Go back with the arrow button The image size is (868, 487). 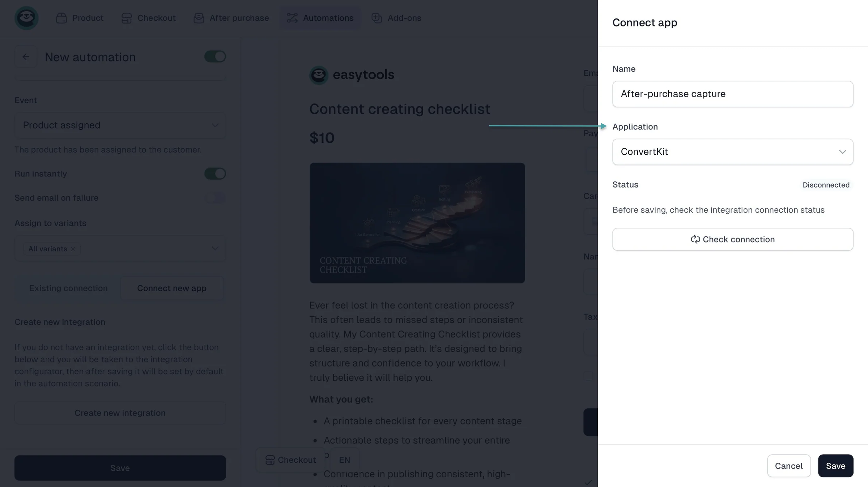(26, 57)
